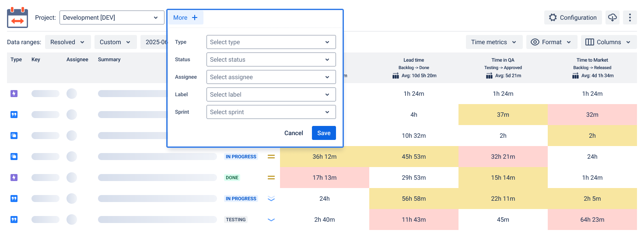The height and width of the screenshot is (237, 644).
Task: Click the 56h 58m lead time cell
Action: pos(414,199)
